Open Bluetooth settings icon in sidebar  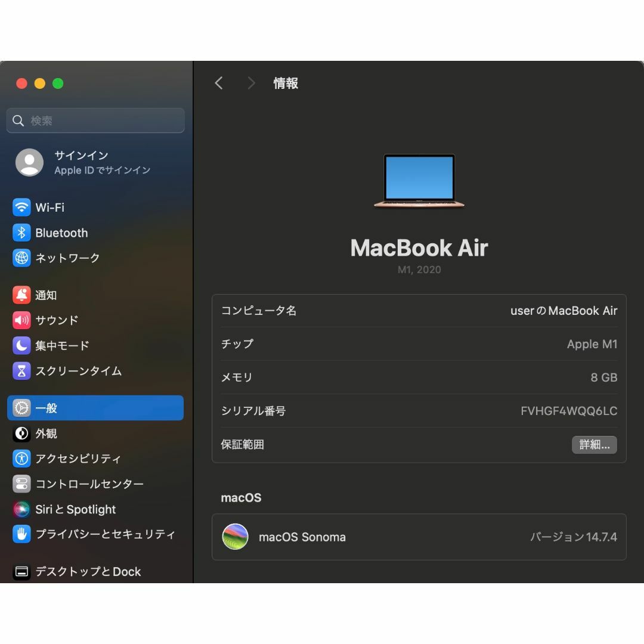21,233
